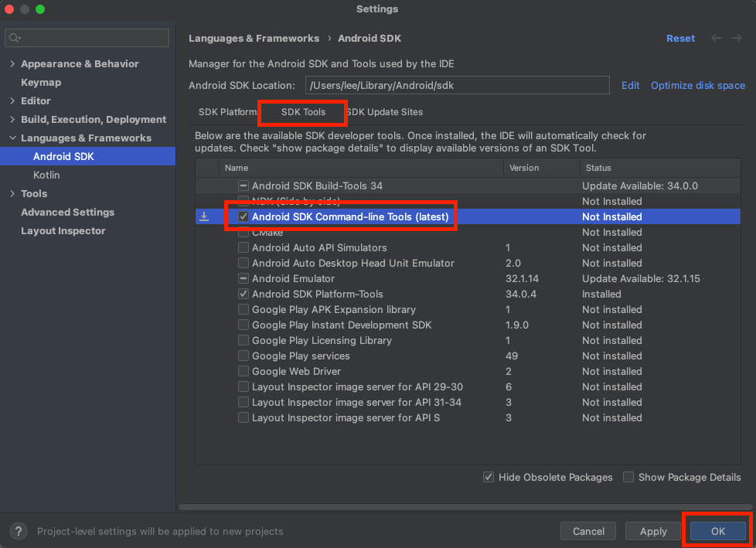Click the Cancel button
Image resolution: width=756 pixels, height=548 pixels.
point(588,531)
